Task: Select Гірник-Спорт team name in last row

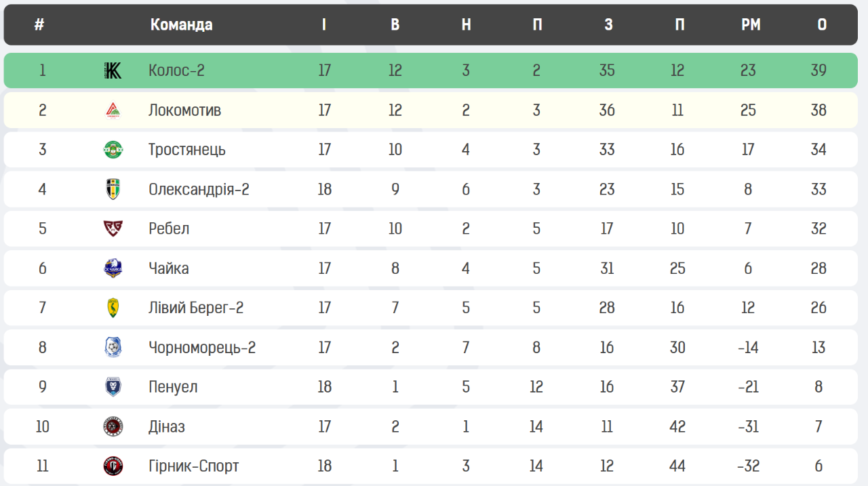Action: (193, 466)
